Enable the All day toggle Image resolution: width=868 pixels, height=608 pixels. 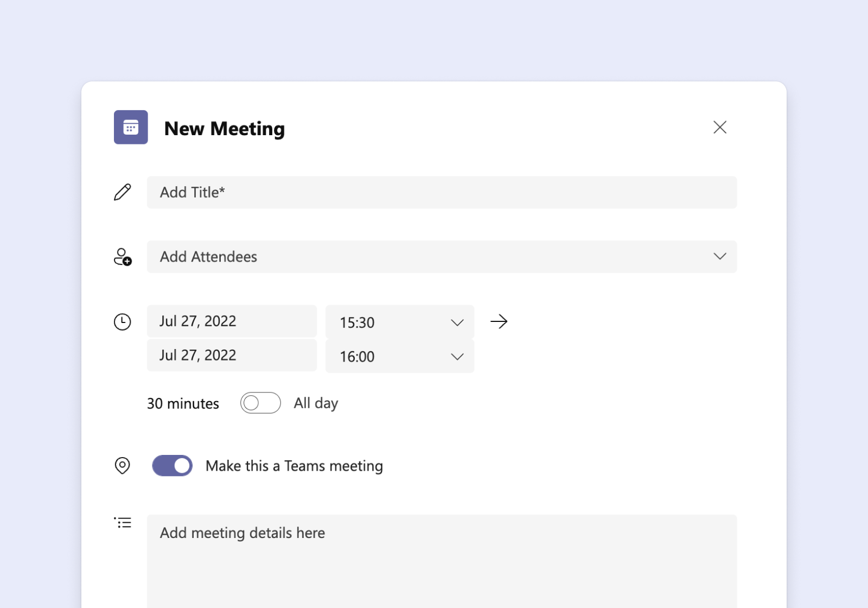(260, 403)
